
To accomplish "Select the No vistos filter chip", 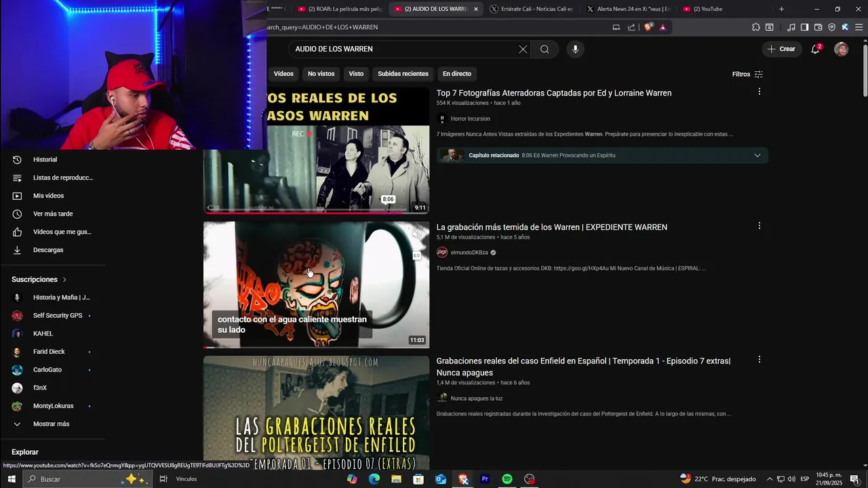I will coord(321,73).
